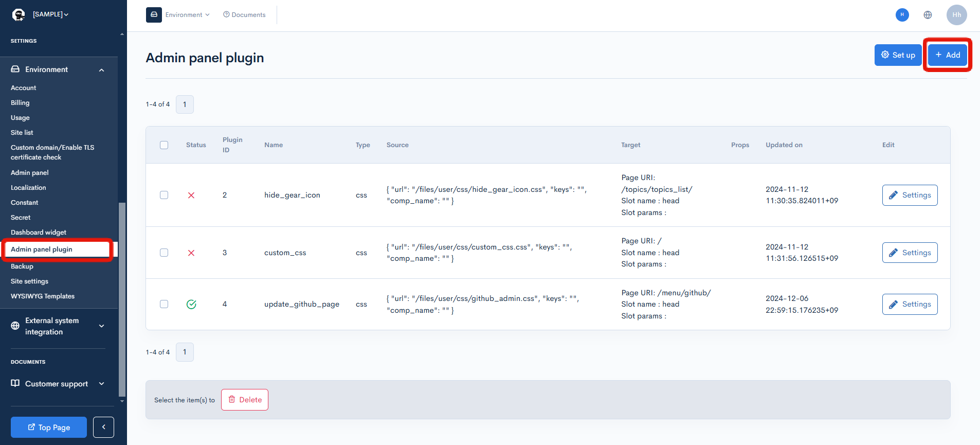Click the site logo icon in sidebar
Screen dimensions: 980x445
[x=19, y=15]
